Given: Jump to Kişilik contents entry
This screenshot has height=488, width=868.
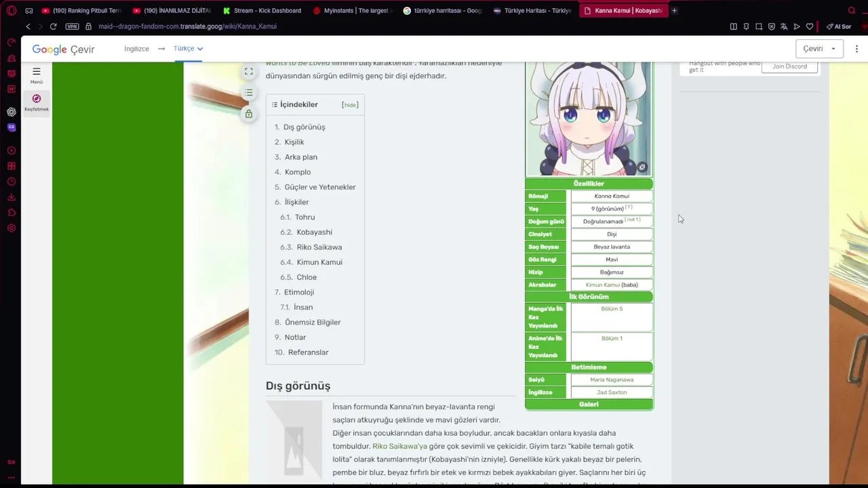Looking at the screenshot, I should coord(294,142).
